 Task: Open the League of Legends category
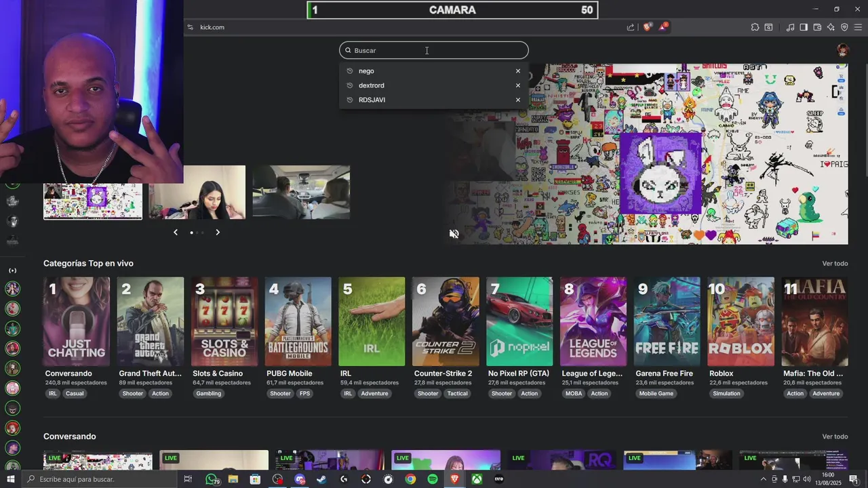click(x=593, y=321)
